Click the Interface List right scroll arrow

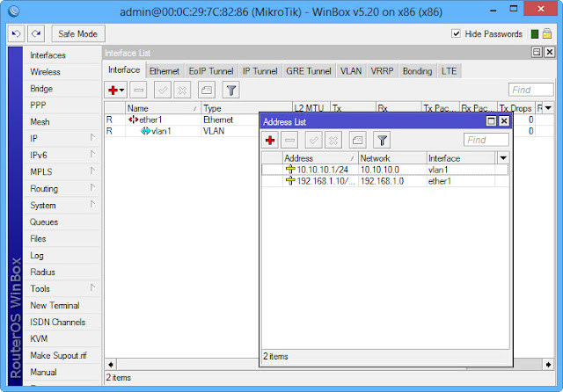pos(548,365)
